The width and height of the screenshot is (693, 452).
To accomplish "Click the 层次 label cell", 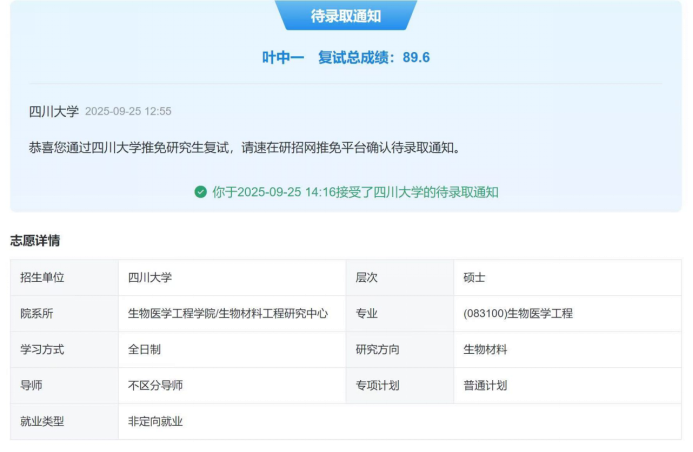I will (400, 277).
